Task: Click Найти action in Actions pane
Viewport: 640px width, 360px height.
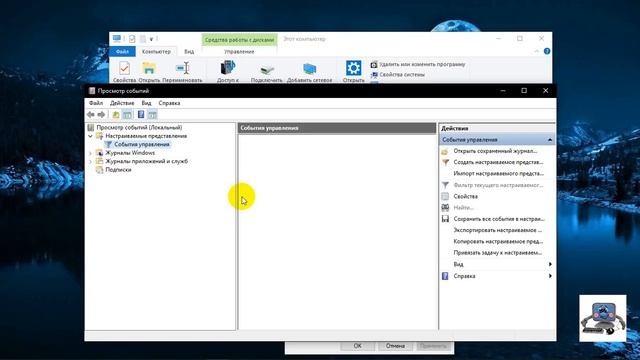Action: click(463, 207)
